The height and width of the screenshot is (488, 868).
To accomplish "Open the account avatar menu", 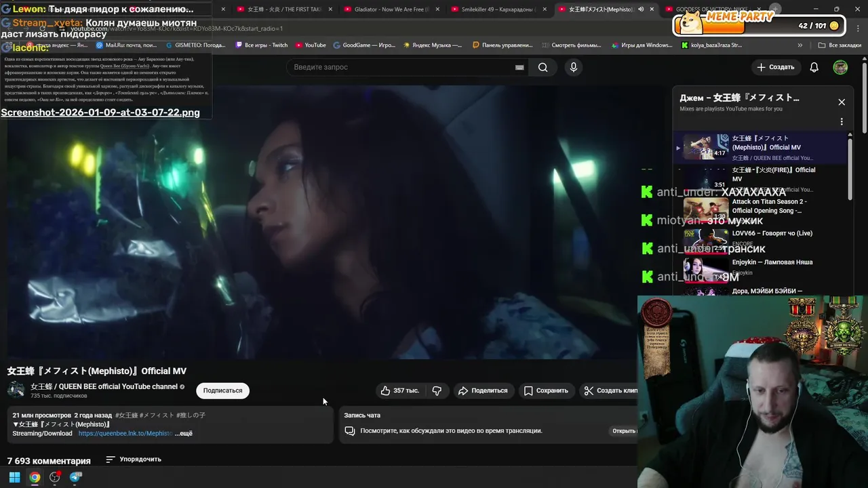I will (x=840, y=67).
